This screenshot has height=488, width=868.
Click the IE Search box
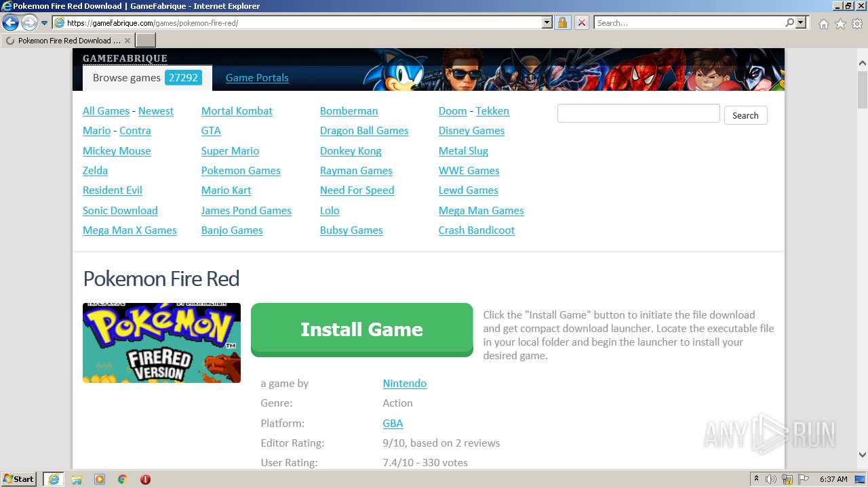tap(689, 22)
